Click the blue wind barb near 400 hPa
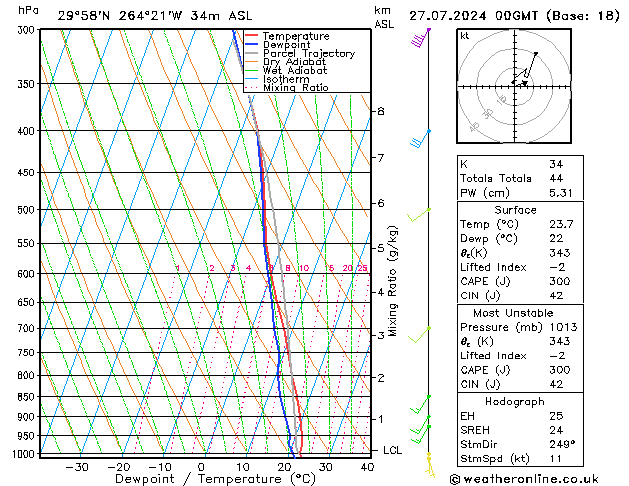Screen dimensions: 629x486 (x=422, y=138)
